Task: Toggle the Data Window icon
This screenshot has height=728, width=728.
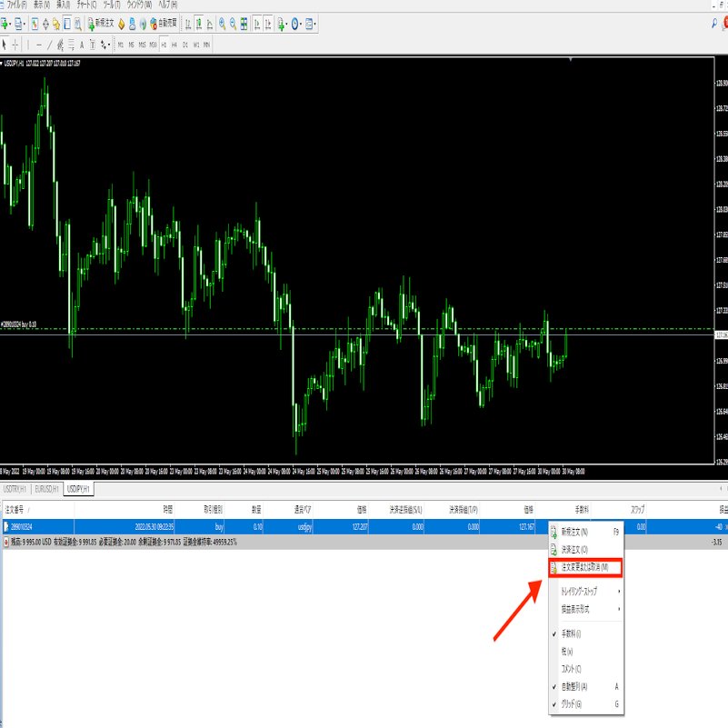Action: click(x=45, y=24)
